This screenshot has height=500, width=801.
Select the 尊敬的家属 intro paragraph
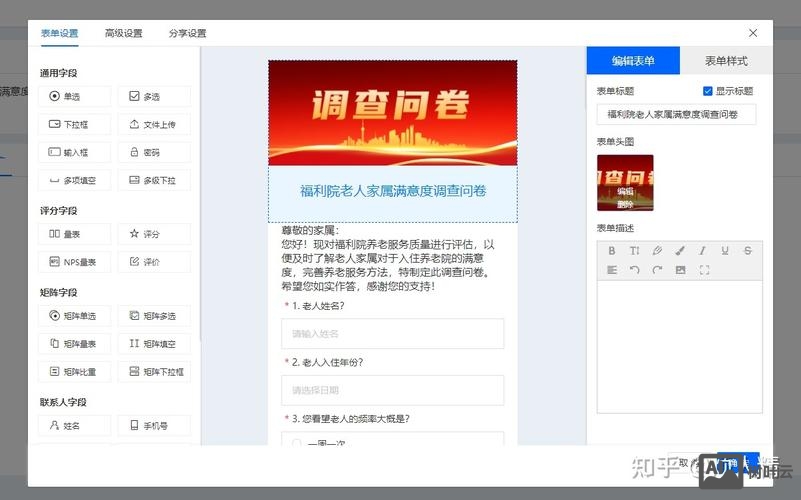coord(388,258)
